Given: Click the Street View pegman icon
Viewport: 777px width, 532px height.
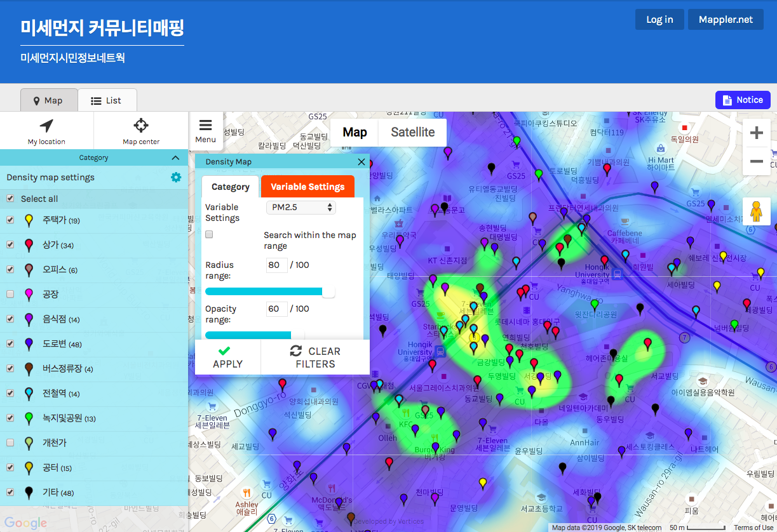Looking at the screenshot, I should [x=756, y=211].
